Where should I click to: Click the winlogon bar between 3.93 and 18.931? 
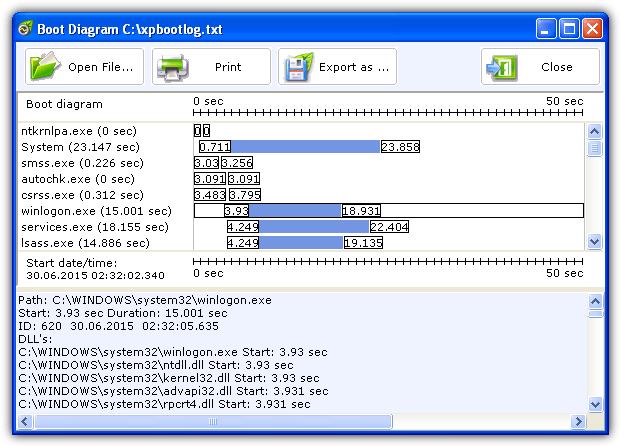(x=295, y=210)
